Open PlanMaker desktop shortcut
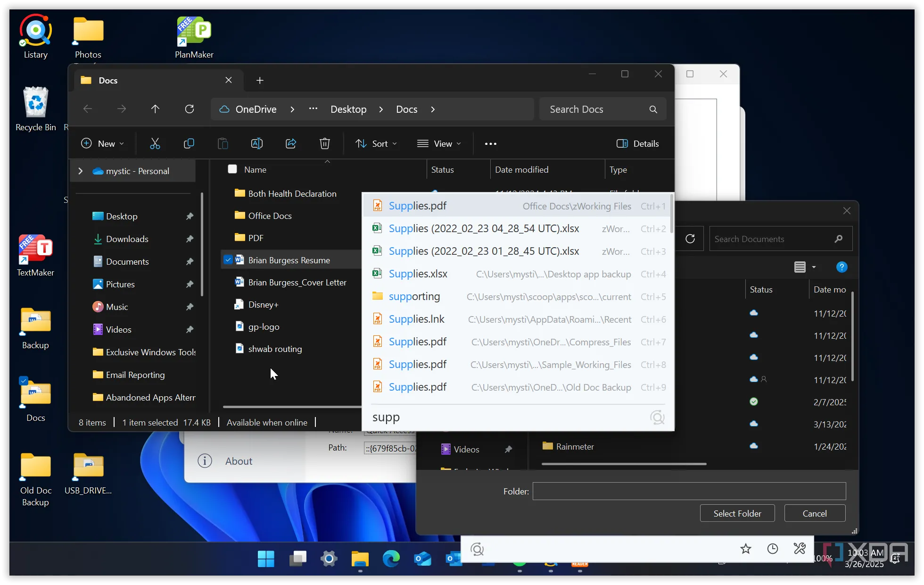 point(194,37)
